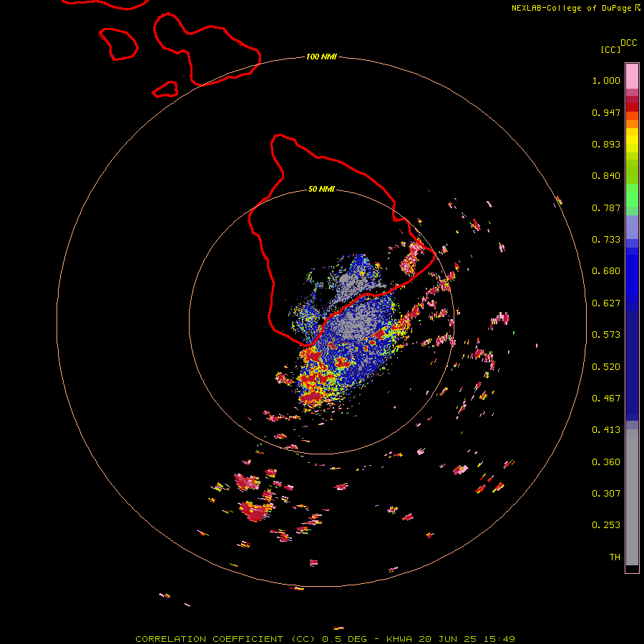Click the '0.787' scale value
This screenshot has height=644, width=644.
[606, 208]
